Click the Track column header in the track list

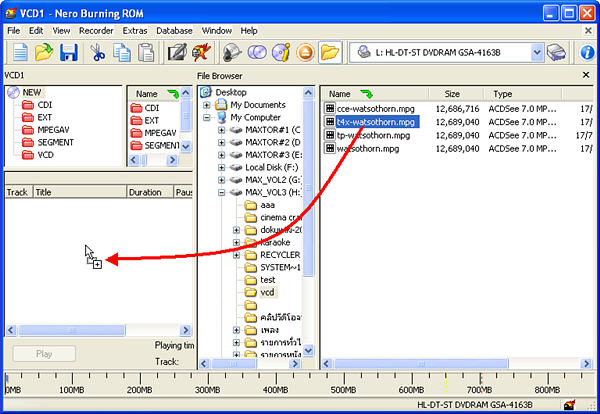coord(18,192)
